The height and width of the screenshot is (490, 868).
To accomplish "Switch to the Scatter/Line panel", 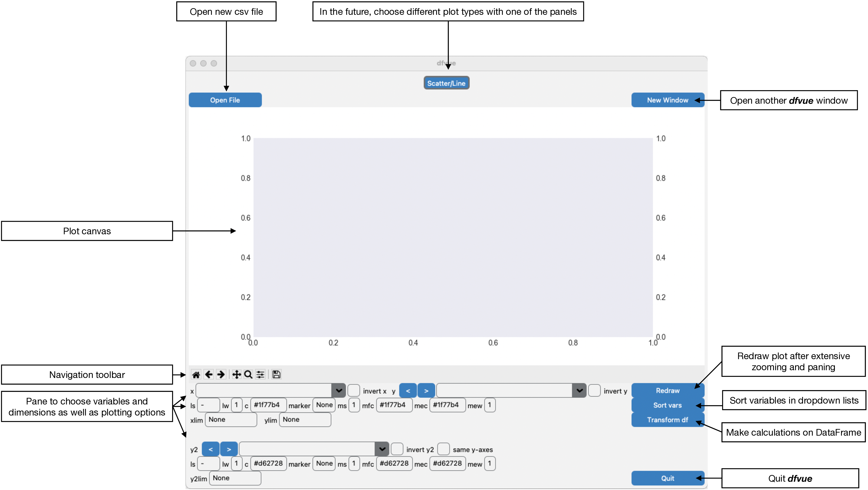I will [446, 83].
